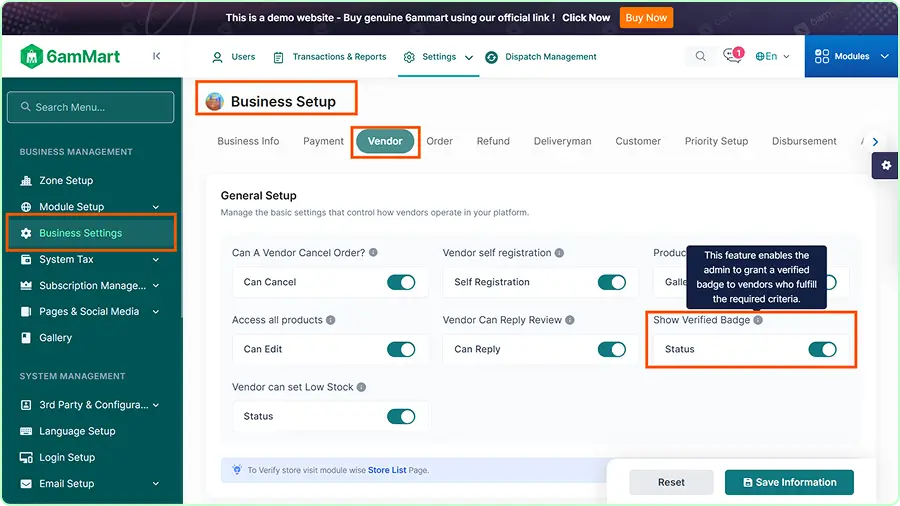Click the floating settings gear on right edge
The width and height of the screenshot is (900, 506).
coord(886,165)
